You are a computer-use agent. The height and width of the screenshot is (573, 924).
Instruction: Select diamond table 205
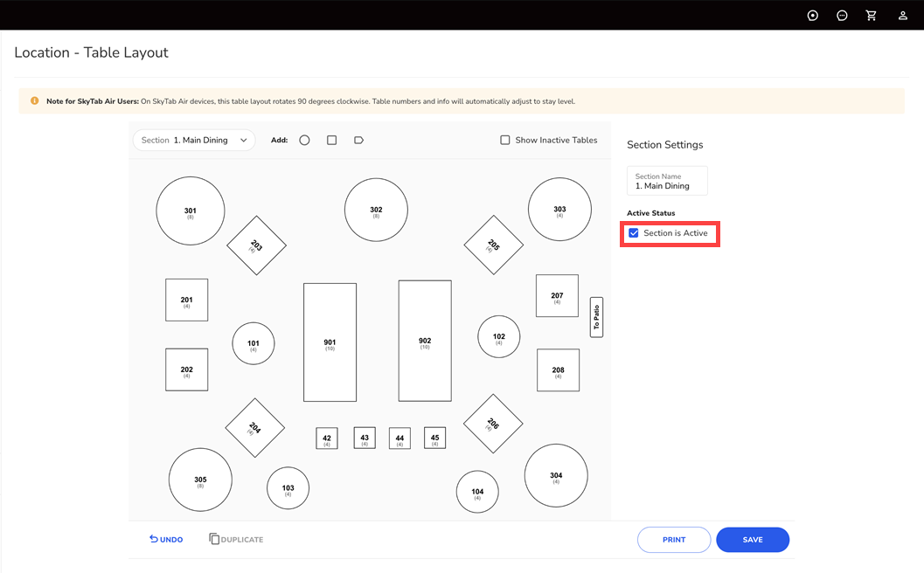493,245
